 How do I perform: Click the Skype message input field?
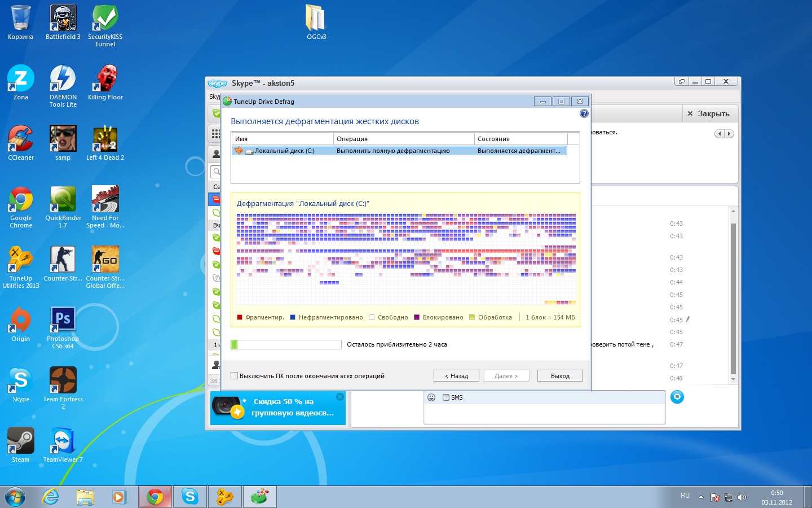coord(544,413)
